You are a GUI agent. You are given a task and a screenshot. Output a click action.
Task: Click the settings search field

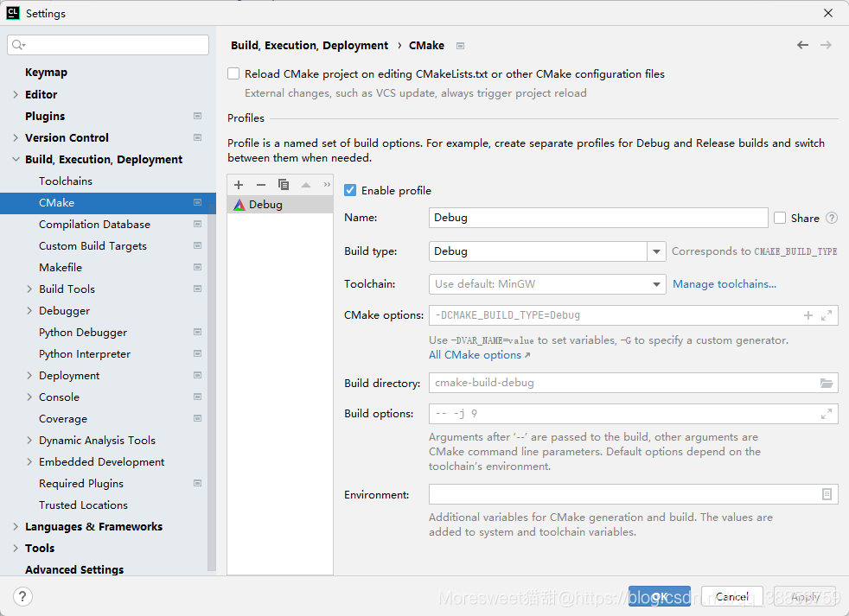108,45
